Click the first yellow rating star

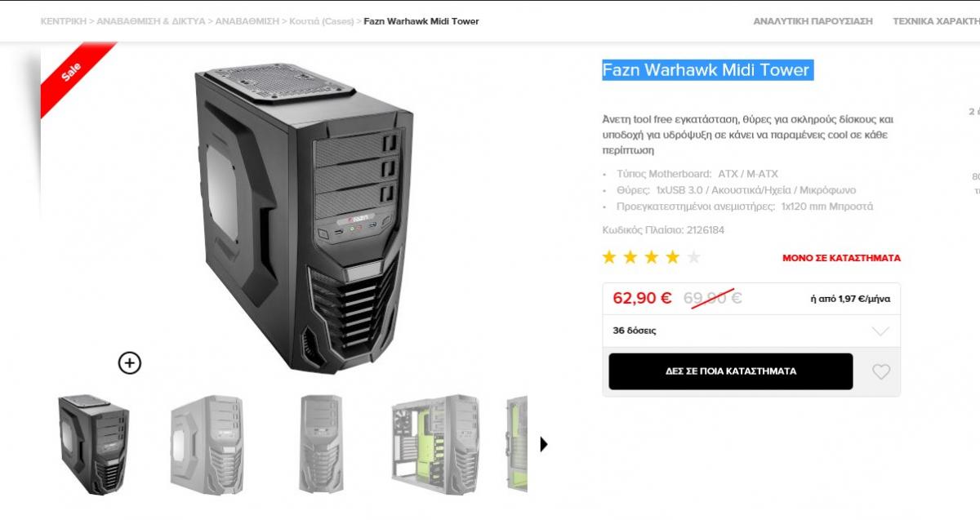click(609, 258)
